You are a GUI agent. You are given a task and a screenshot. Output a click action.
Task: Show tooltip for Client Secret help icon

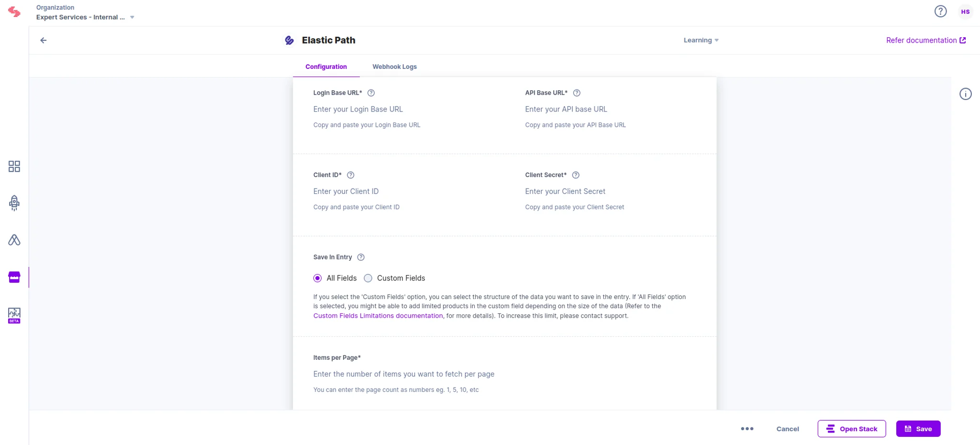pos(576,175)
